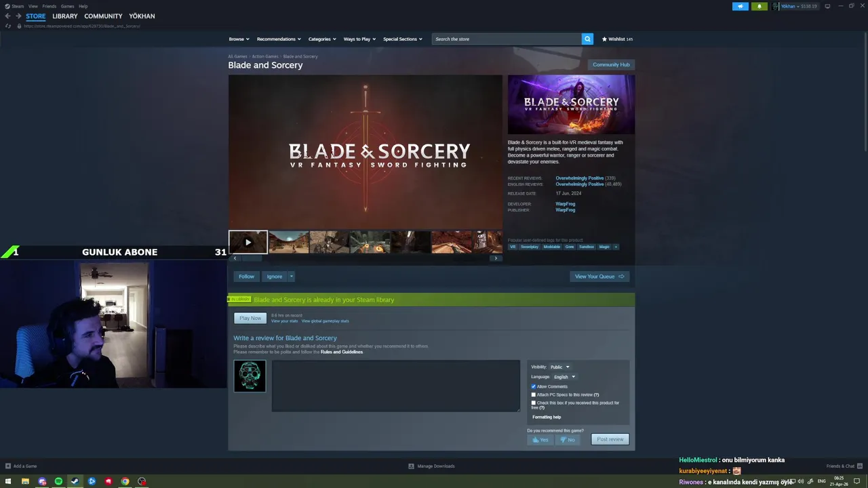Viewport: 868px width, 488px height.
Task: Click the Play Now button
Action: 250,318
